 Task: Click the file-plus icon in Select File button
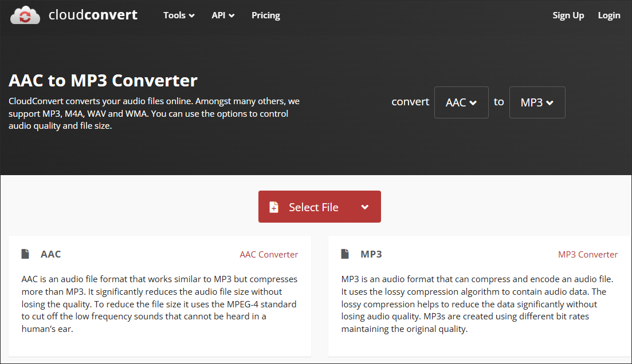pos(274,207)
